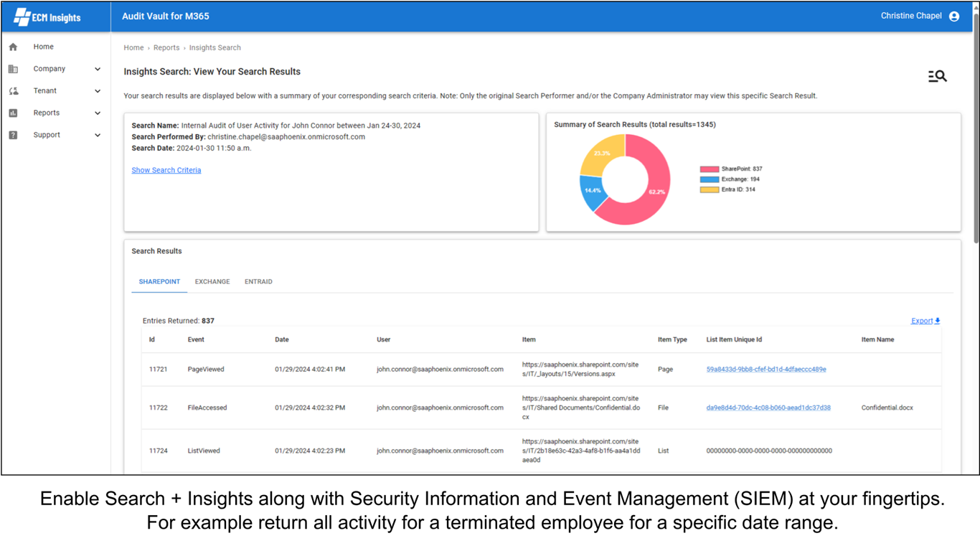Click the Tenant sidebar icon
The image size is (980, 551).
click(13, 91)
